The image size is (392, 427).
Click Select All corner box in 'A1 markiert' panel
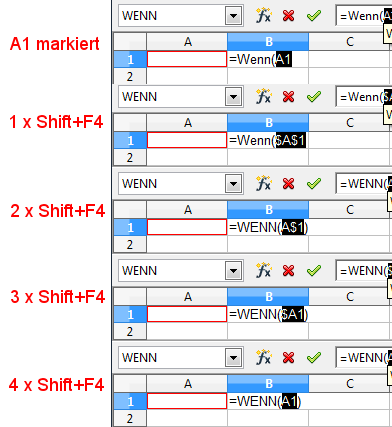tap(130, 42)
